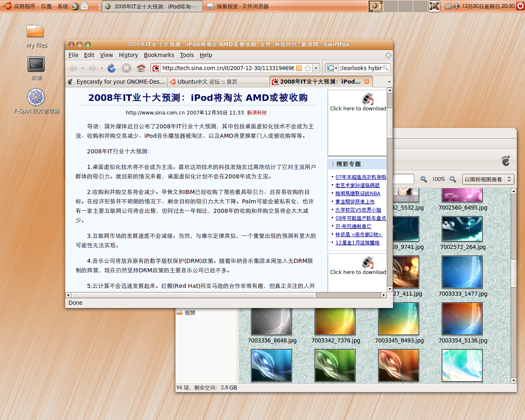The height and width of the screenshot is (420, 525).
Task: Click the search box with clearlooks text
Action: coord(361,68)
